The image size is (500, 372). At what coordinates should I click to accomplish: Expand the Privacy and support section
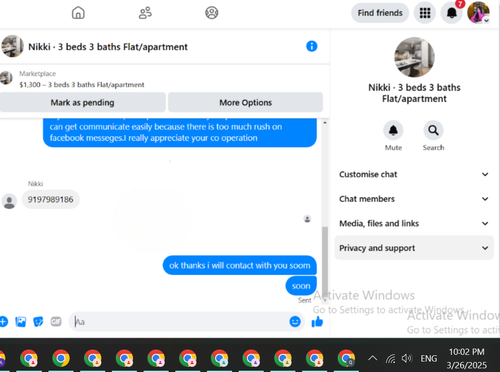(x=414, y=248)
